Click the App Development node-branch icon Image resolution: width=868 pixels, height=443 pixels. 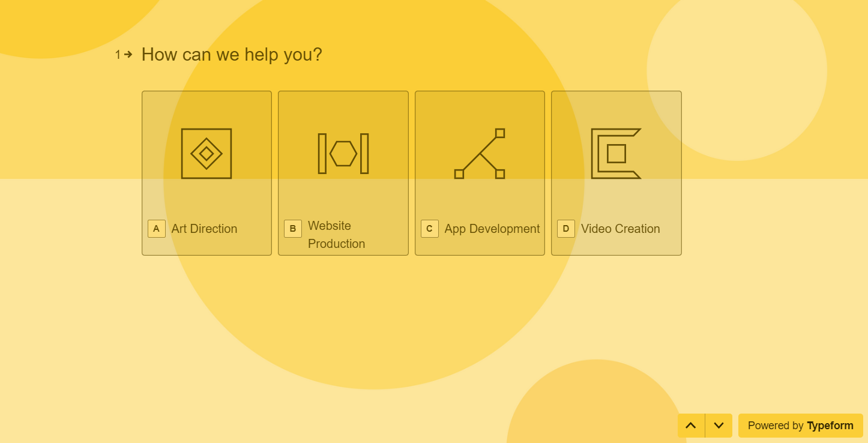pyautogui.click(x=480, y=154)
